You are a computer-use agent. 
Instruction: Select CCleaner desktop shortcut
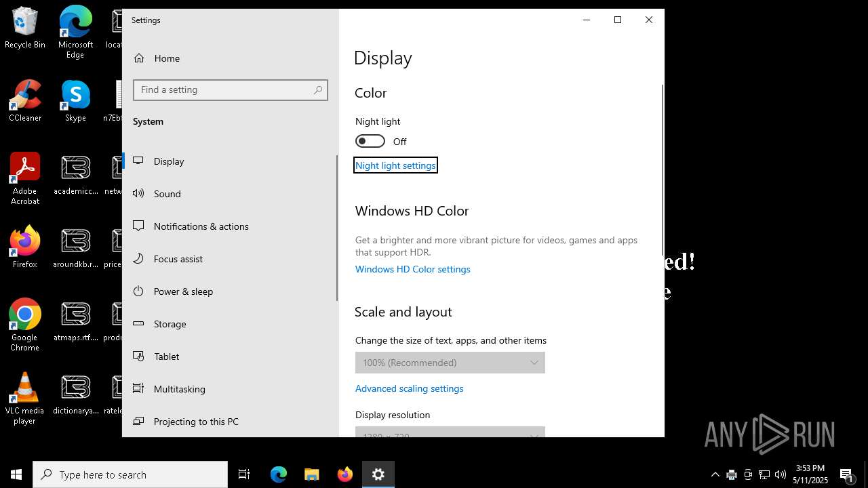point(25,101)
